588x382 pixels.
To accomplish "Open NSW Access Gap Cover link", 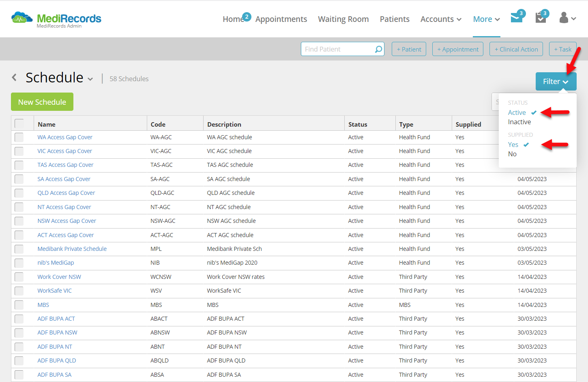I will [67, 221].
